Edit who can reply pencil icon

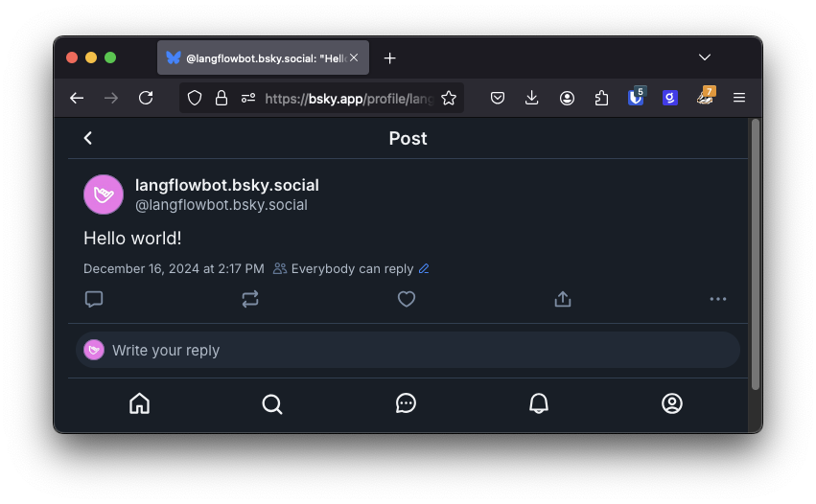(424, 269)
